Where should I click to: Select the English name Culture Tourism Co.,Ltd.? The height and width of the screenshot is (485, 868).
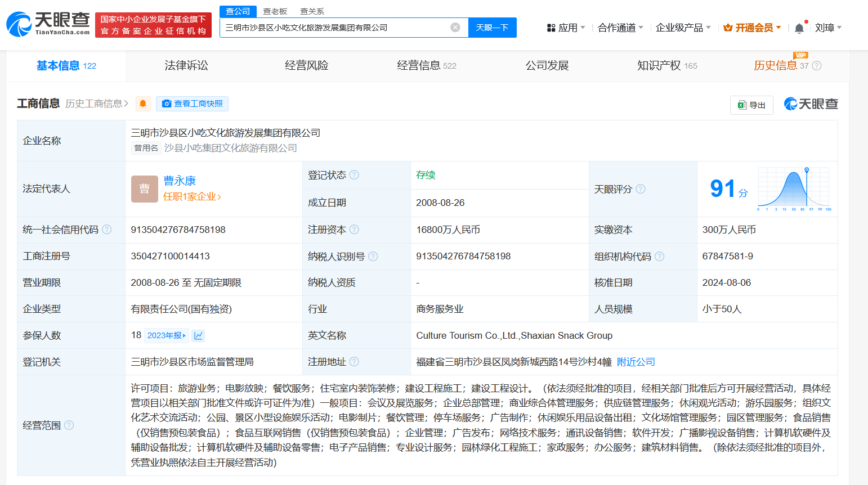pyautogui.click(x=514, y=335)
